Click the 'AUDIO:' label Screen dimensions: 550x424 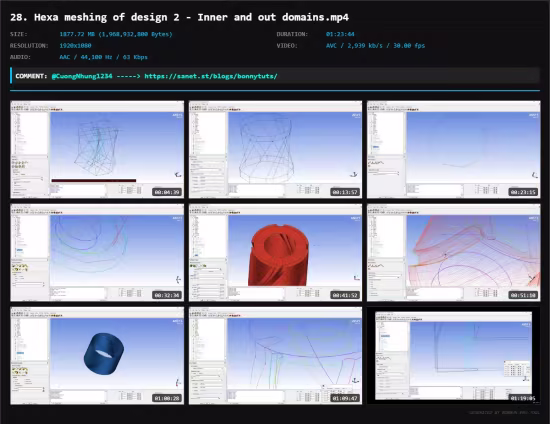(20, 57)
